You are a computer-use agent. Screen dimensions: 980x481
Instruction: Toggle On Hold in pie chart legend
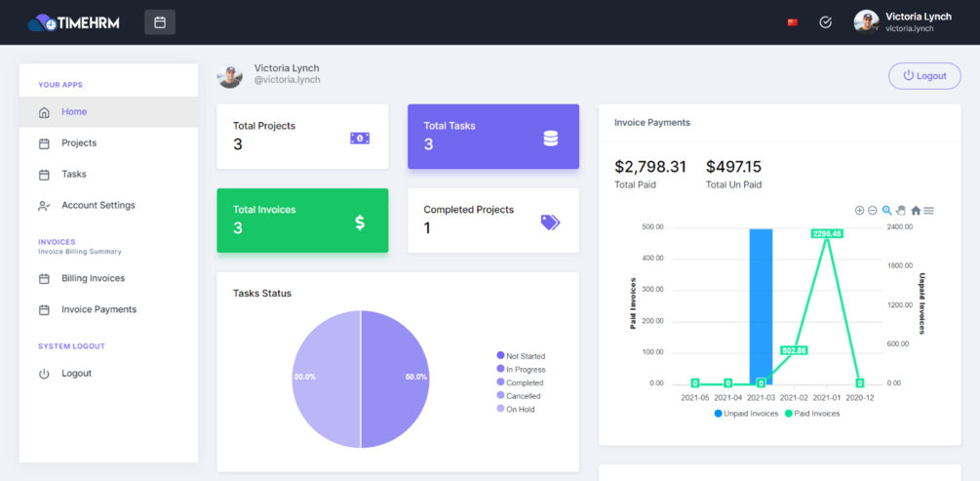pos(516,409)
